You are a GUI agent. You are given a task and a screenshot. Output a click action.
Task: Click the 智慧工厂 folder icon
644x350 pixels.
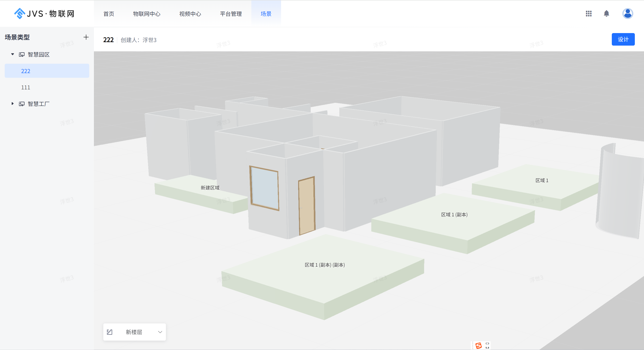(x=22, y=104)
